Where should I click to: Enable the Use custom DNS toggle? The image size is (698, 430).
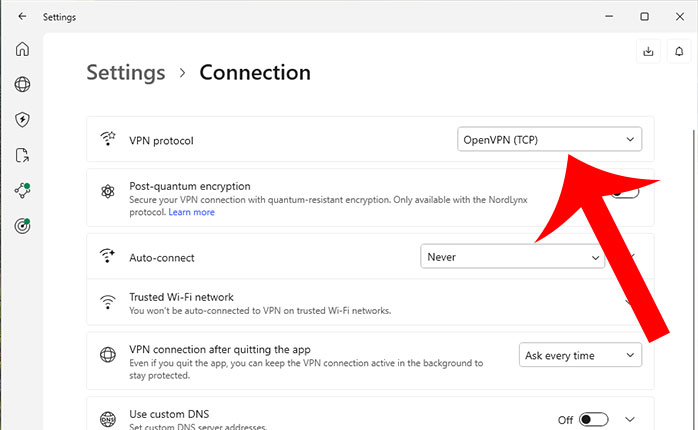click(x=593, y=420)
